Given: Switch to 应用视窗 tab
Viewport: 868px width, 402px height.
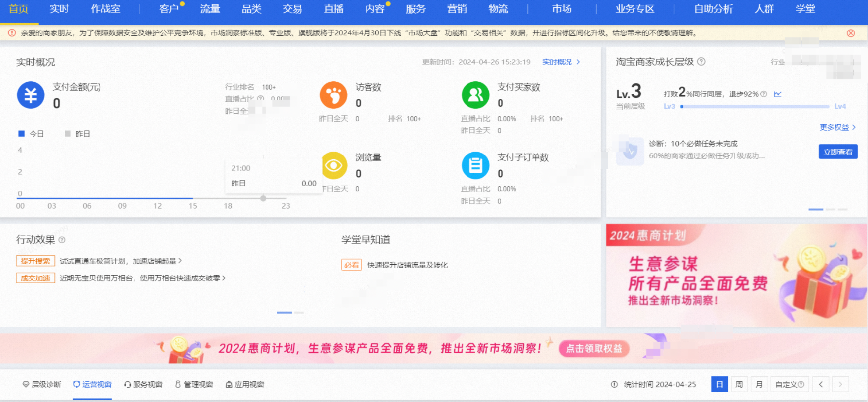Looking at the screenshot, I should [x=245, y=385].
